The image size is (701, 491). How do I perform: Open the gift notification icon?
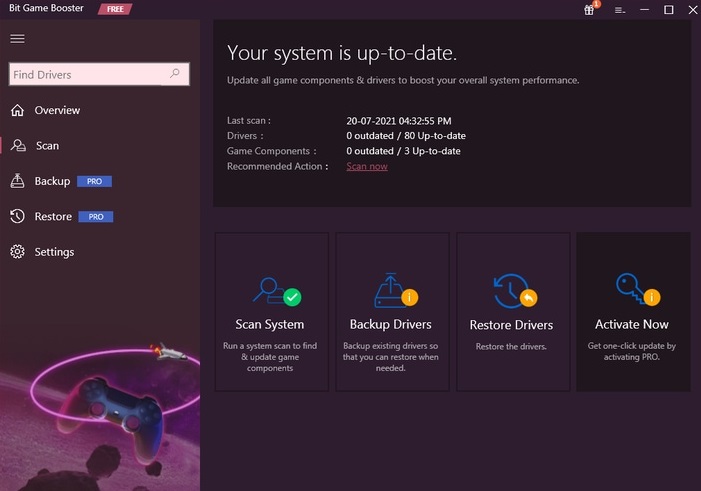coord(590,10)
